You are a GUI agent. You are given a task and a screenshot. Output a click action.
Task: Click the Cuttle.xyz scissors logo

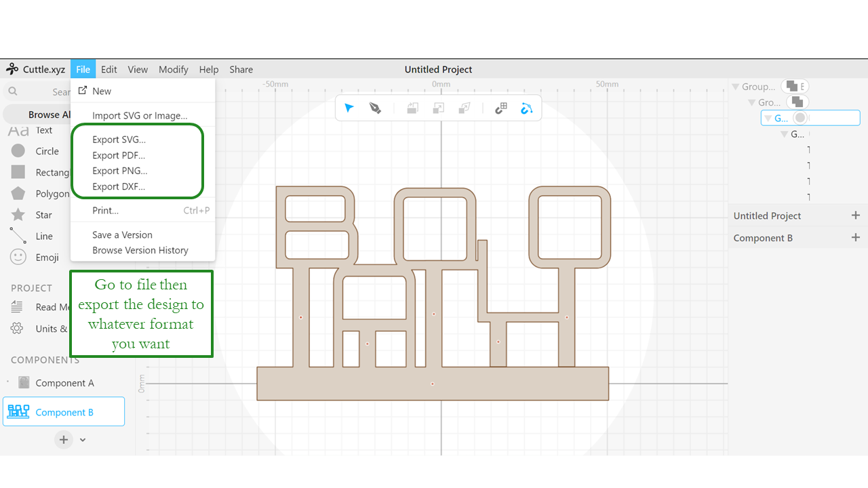(x=12, y=69)
